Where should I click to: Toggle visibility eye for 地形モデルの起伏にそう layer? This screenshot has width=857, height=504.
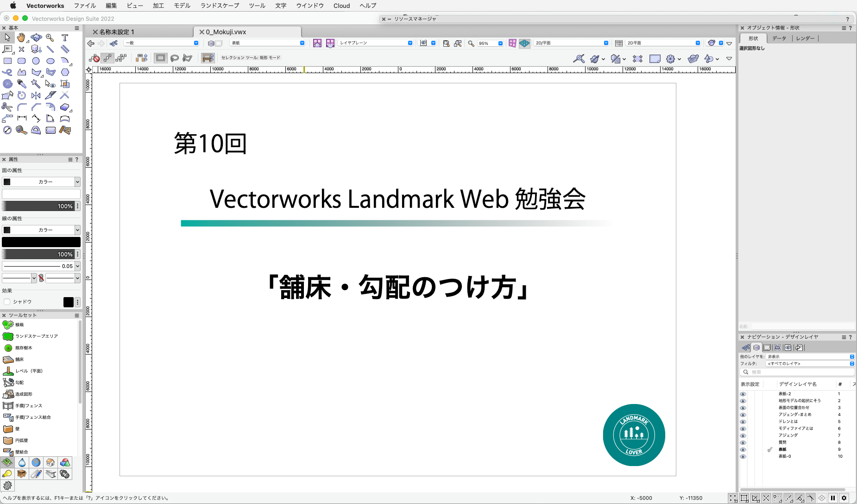pyautogui.click(x=743, y=401)
